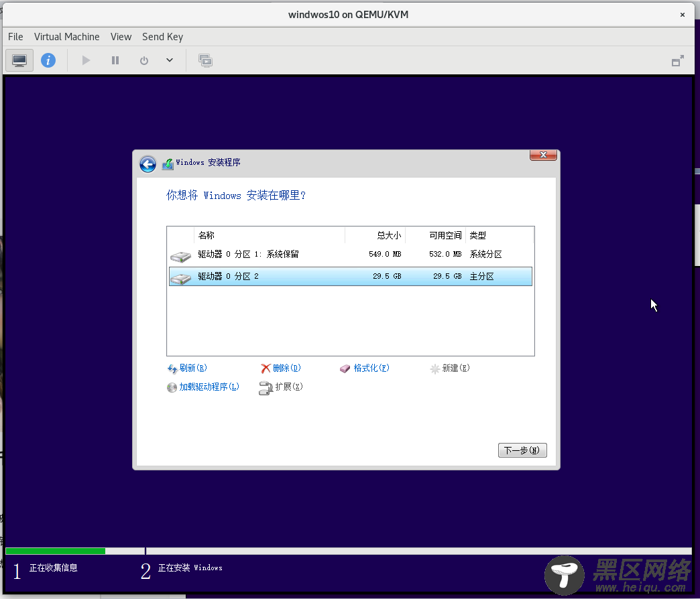Close the QEMU/KVM viewer window
The image size is (700, 599).
click(682, 15)
